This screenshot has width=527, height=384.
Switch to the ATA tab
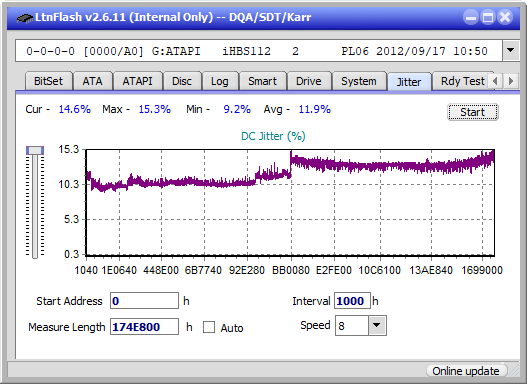92,81
